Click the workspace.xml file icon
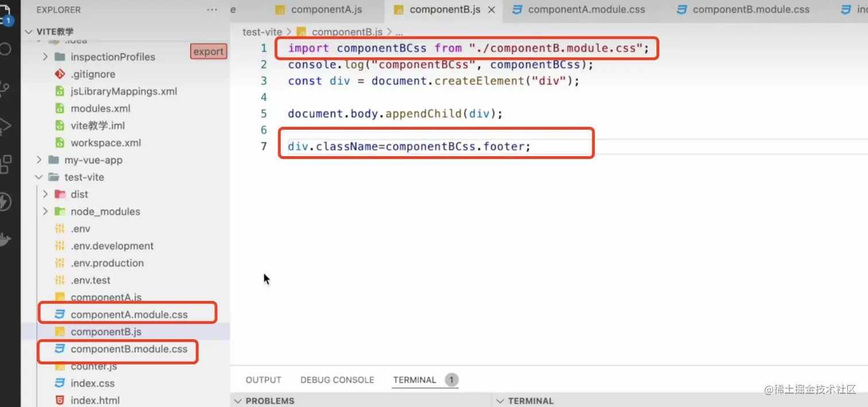Viewport: 868px width, 407px height. click(x=59, y=143)
